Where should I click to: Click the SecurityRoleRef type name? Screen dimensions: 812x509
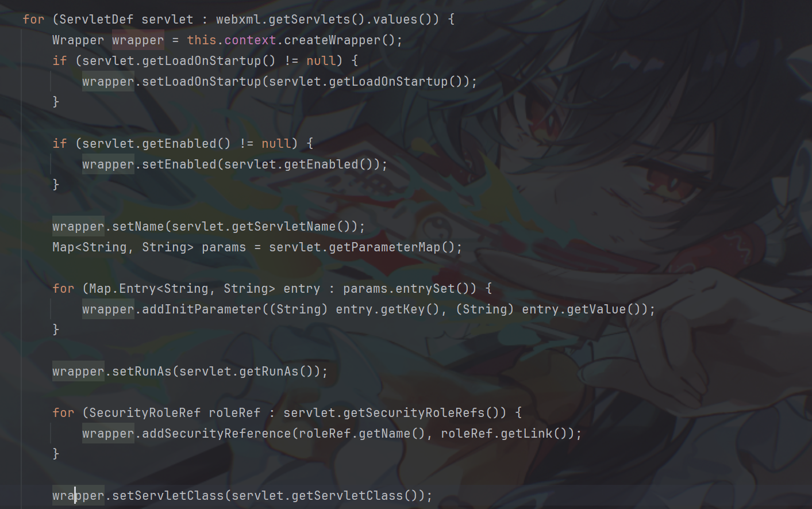[145, 413]
